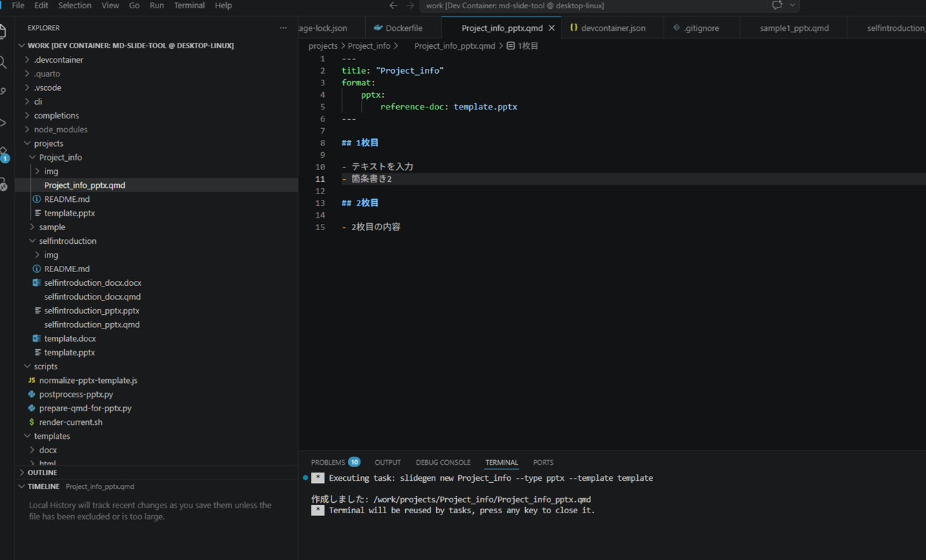Go back with the left arrow in title bar
Viewport: 926px width, 560px height.
pos(393,6)
